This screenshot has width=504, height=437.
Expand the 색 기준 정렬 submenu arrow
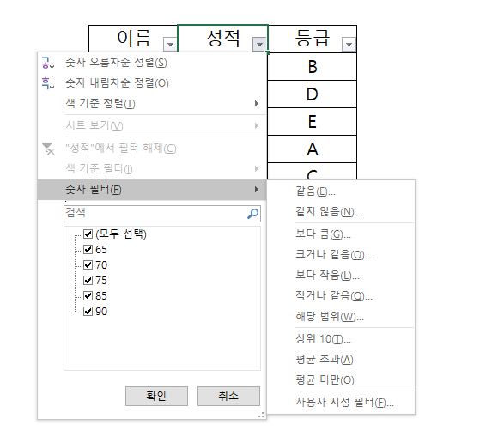coord(256,104)
